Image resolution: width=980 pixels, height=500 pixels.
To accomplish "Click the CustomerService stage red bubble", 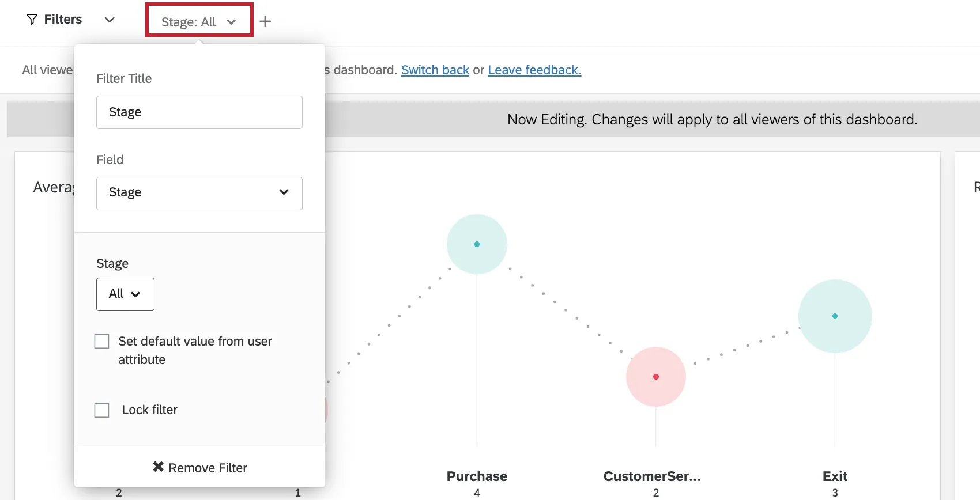I will [x=656, y=377].
